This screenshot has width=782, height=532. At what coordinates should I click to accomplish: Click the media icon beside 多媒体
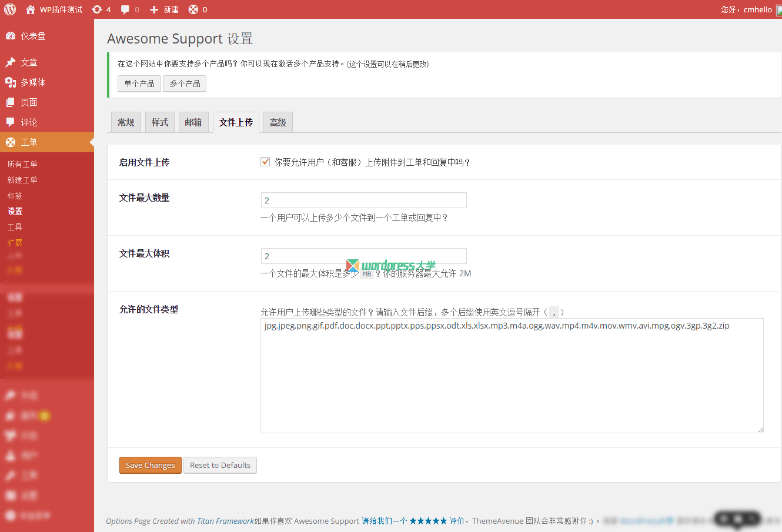point(11,82)
